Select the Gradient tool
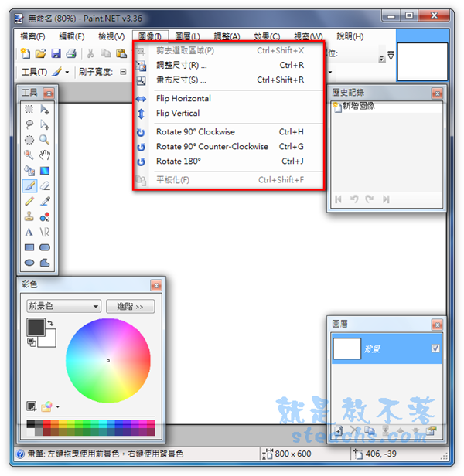The height and width of the screenshot is (476, 464). [x=45, y=171]
